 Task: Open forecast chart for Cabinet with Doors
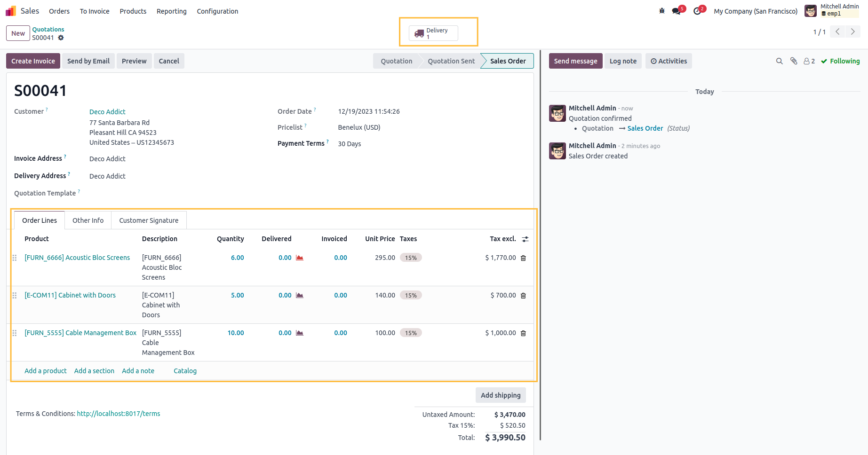tap(300, 295)
